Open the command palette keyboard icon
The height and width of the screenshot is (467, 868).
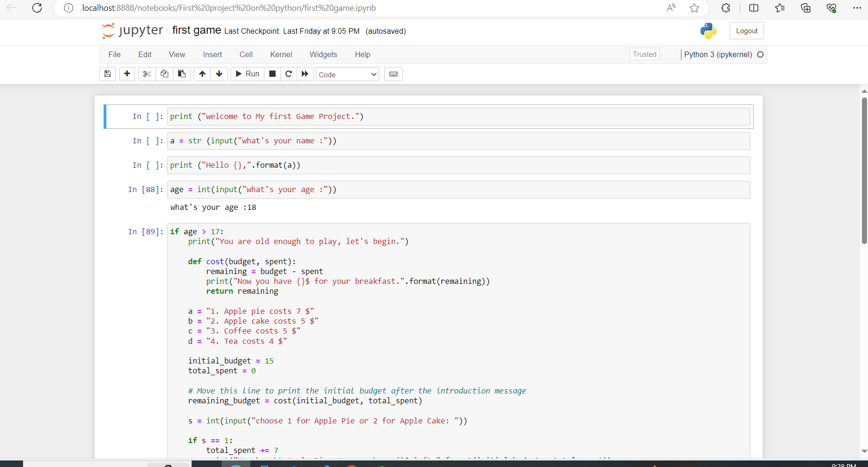[x=394, y=74]
